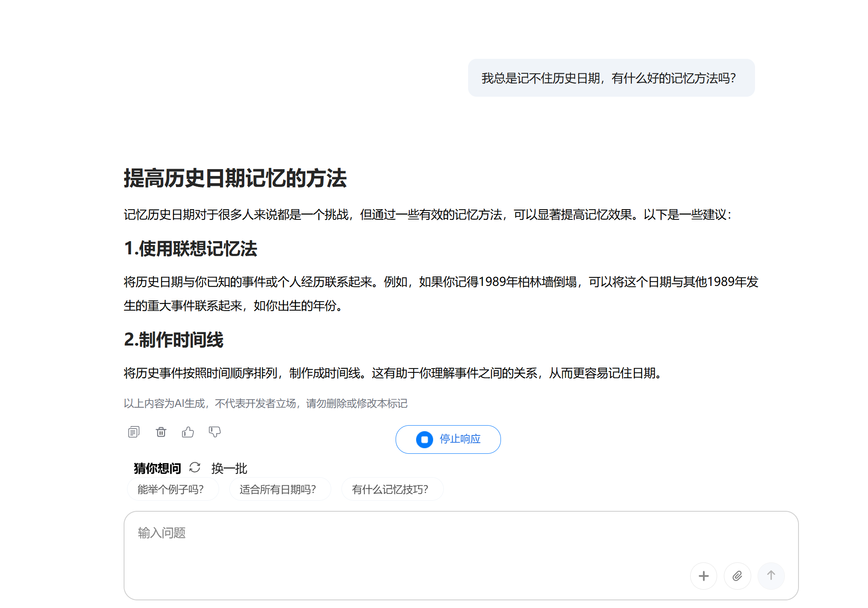
Task: Give a thumbs down to the answer
Action: [x=215, y=432]
